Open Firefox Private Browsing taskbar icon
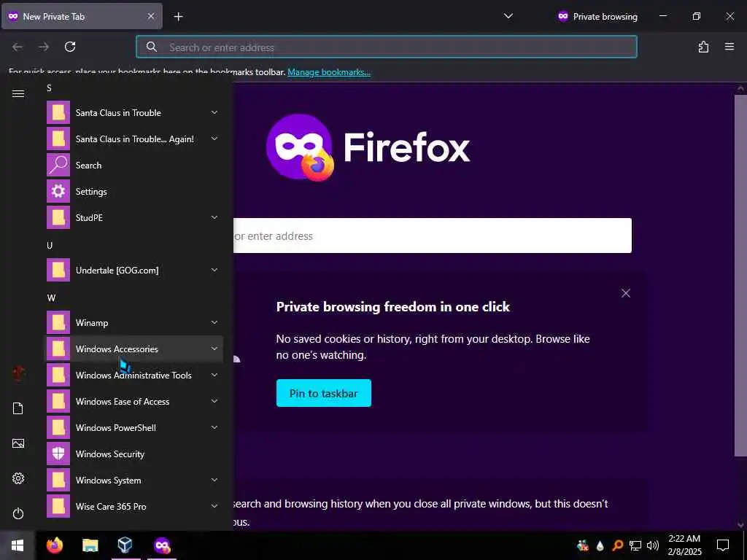747x560 pixels. coord(162,545)
